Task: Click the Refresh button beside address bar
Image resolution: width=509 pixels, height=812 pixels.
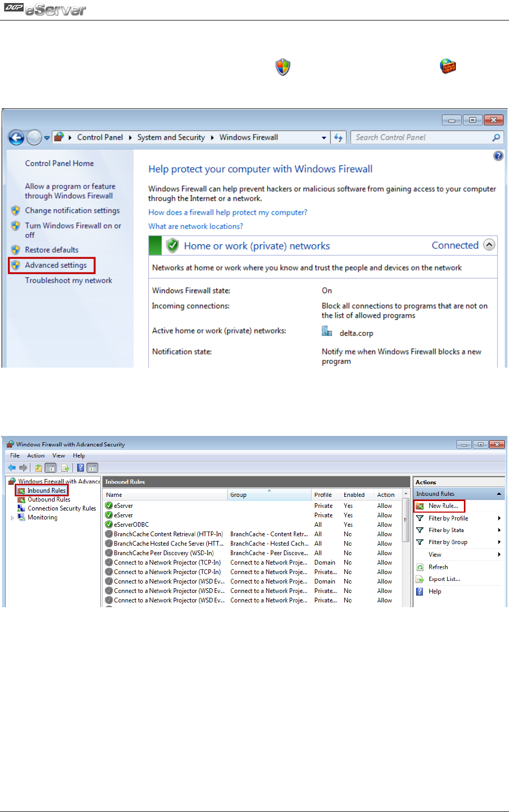Action: click(338, 138)
